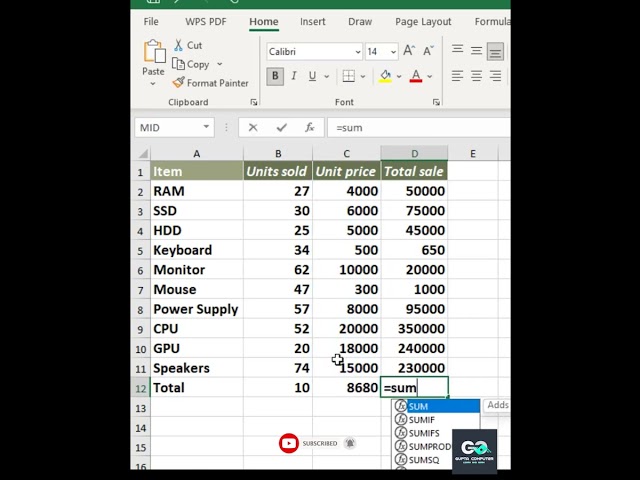The height and width of the screenshot is (480, 640).
Task: Open the WPS PDF tab
Action: point(206,22)
